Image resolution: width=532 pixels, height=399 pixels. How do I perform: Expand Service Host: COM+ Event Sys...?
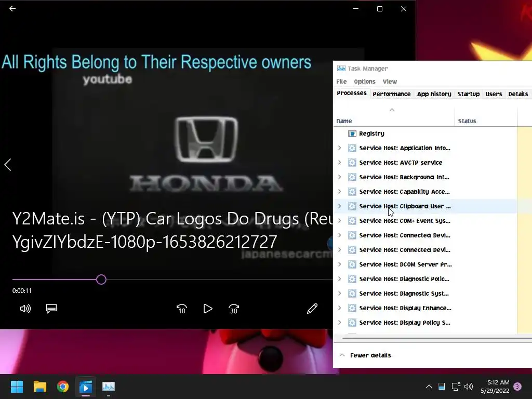340,221
